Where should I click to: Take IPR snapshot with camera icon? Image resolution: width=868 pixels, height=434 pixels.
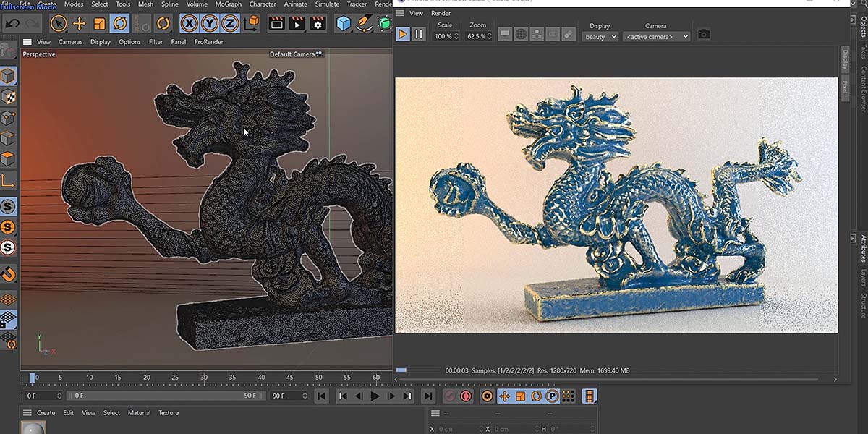(704, 34)
